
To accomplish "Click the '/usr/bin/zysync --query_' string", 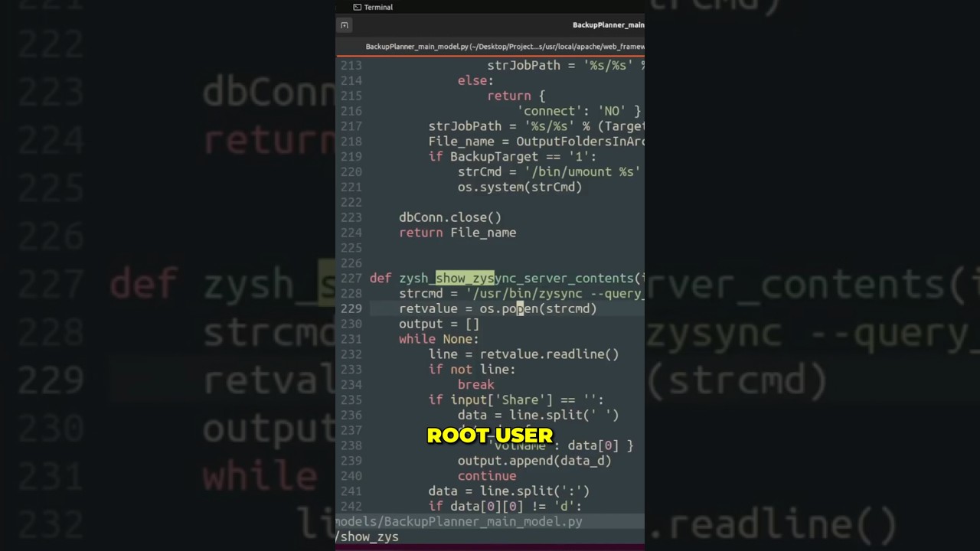I will 555,293.
